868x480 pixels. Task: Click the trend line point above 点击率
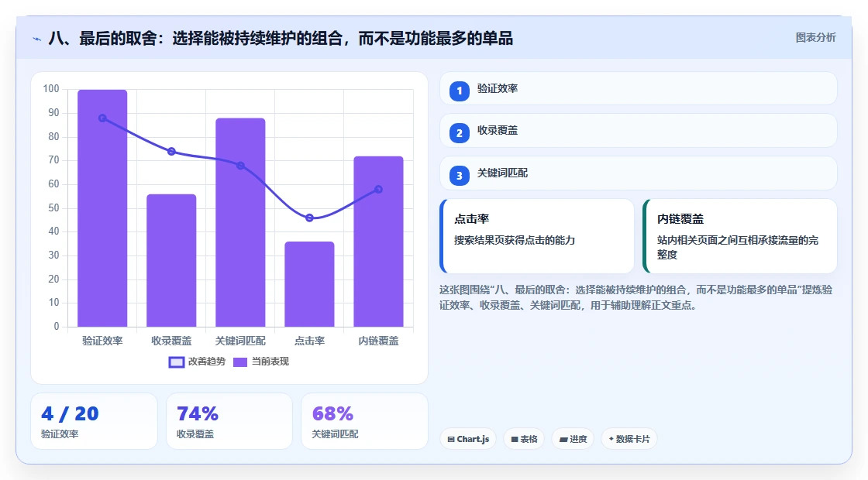(309, 218)
